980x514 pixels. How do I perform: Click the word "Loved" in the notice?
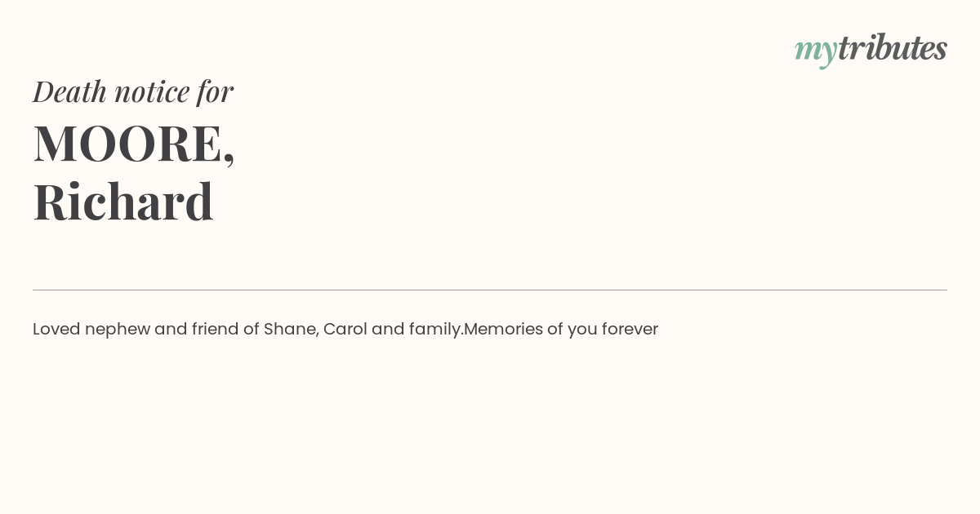pos(56,329)
